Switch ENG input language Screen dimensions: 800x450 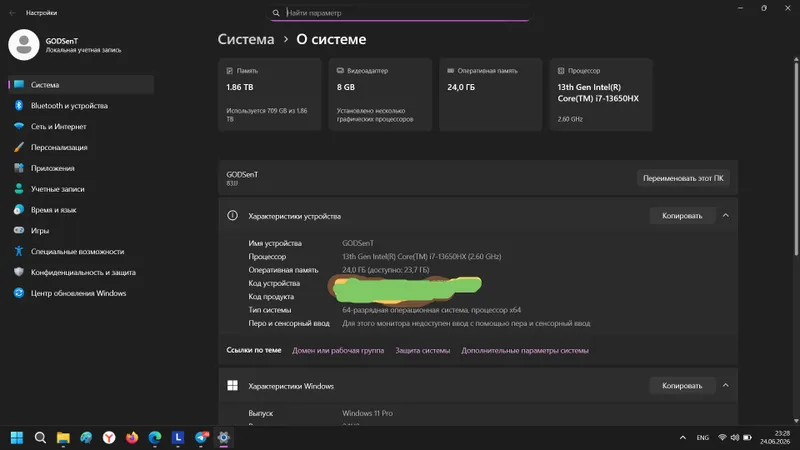point(703,438)
